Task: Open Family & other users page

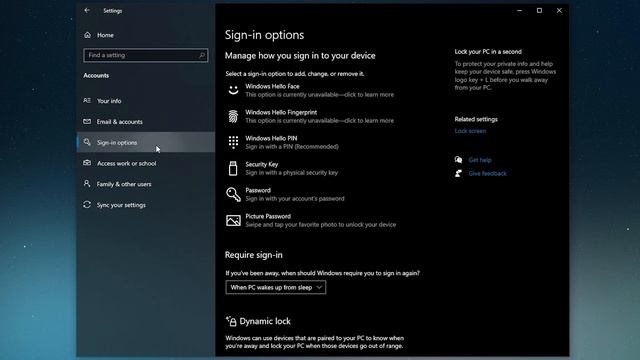Action: (124, 184)
